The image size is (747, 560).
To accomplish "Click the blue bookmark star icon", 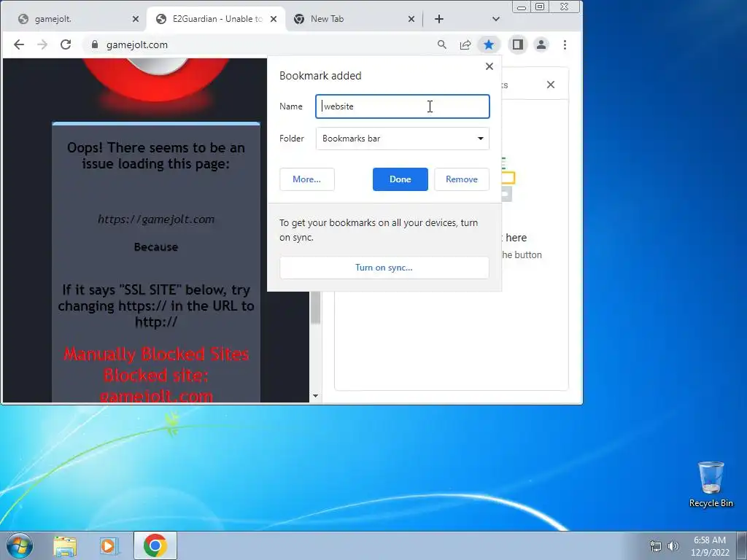I will 488,44.
